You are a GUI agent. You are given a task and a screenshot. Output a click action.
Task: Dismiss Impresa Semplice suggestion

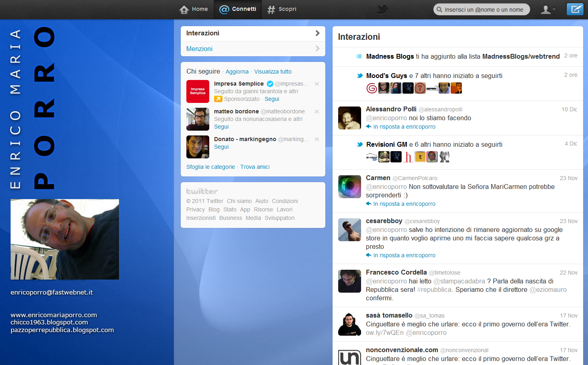[317, 84]
